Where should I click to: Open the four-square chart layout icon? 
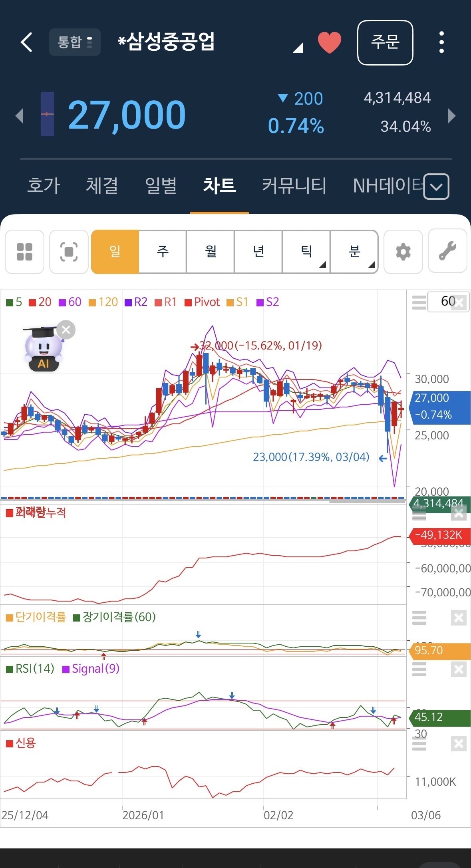pyautogui.click(x=24, y=252)
